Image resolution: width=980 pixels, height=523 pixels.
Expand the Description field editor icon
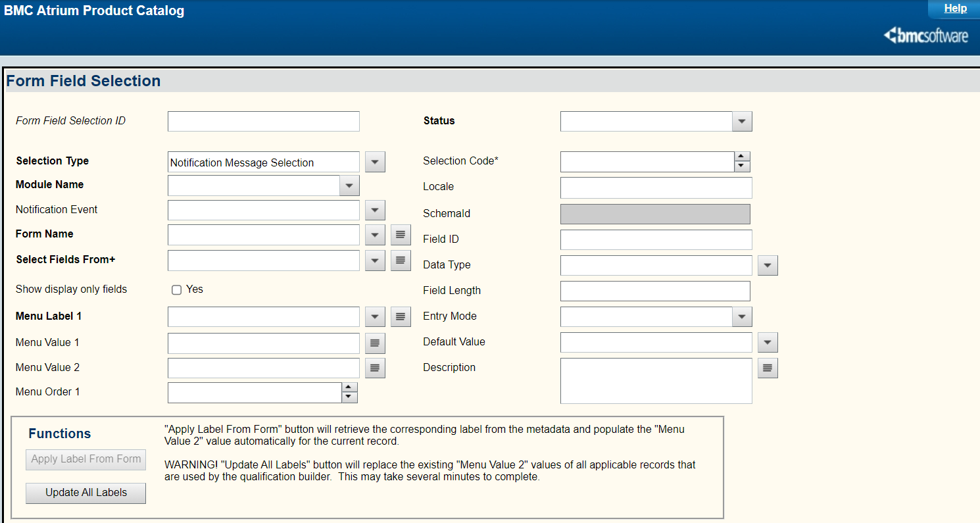[x=768, y=368]
